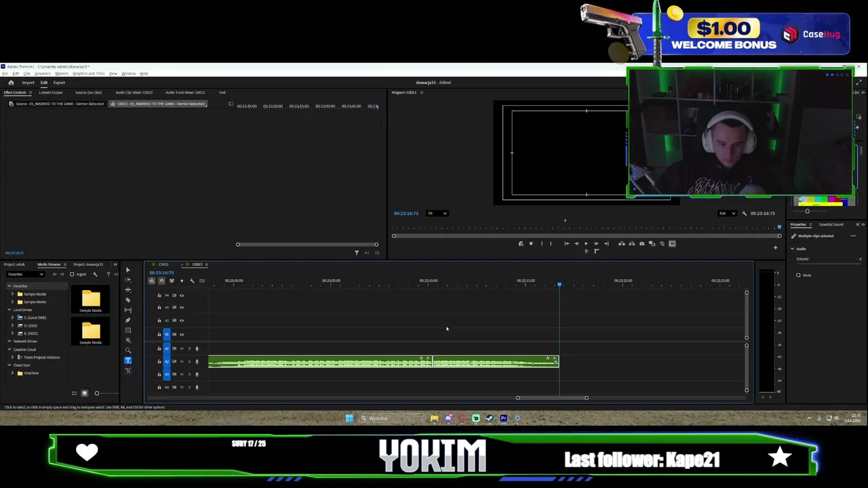Toggle V1 track output eye
This screenshot has width=868, height=488.
tap(181, 334)
